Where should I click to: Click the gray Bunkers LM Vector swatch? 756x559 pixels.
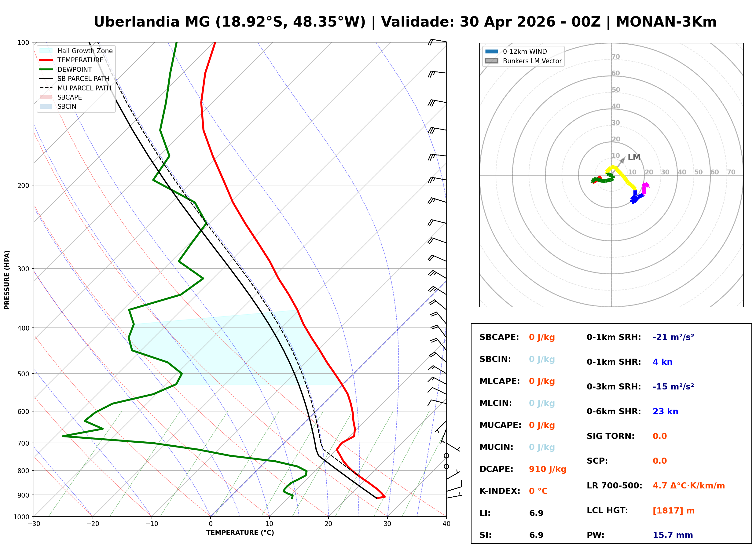click(491, 61)
